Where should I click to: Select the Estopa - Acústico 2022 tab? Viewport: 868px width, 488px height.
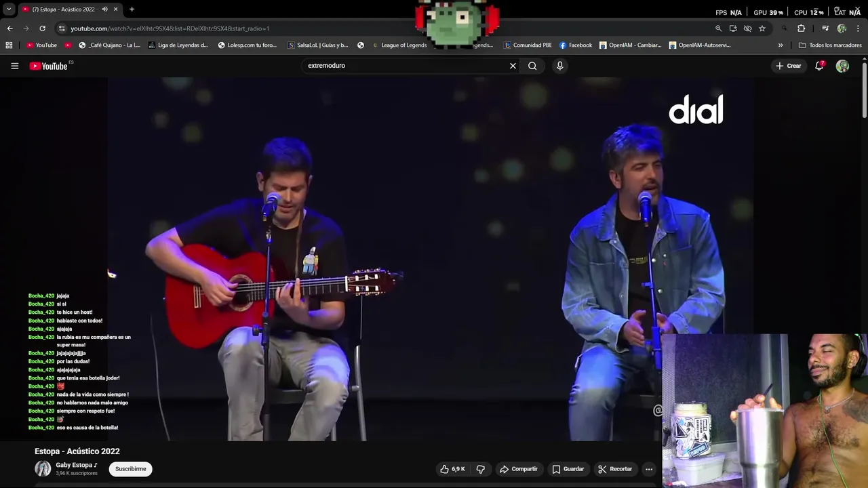pyautogui.click(x=63, y=9)
